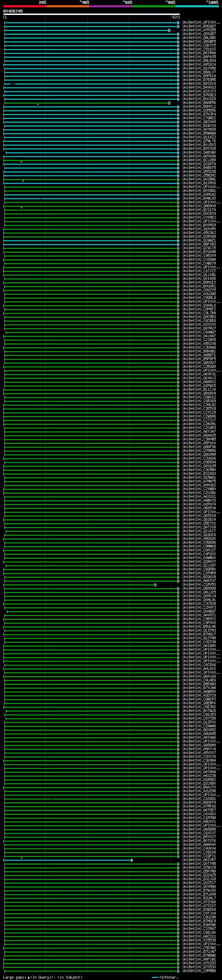Image resolution: width=222 pixels, height=980 pixels.
Task: Select hit label UniRef100_A3IXY3
Action: pyautogui.click(x=199, y=91)
